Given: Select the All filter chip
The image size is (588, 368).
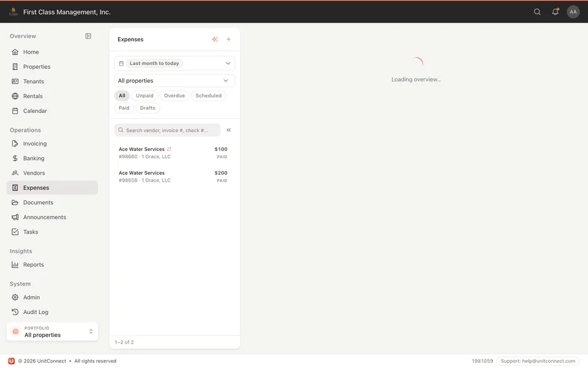Looking at the screenshot, I should (122, 96).
